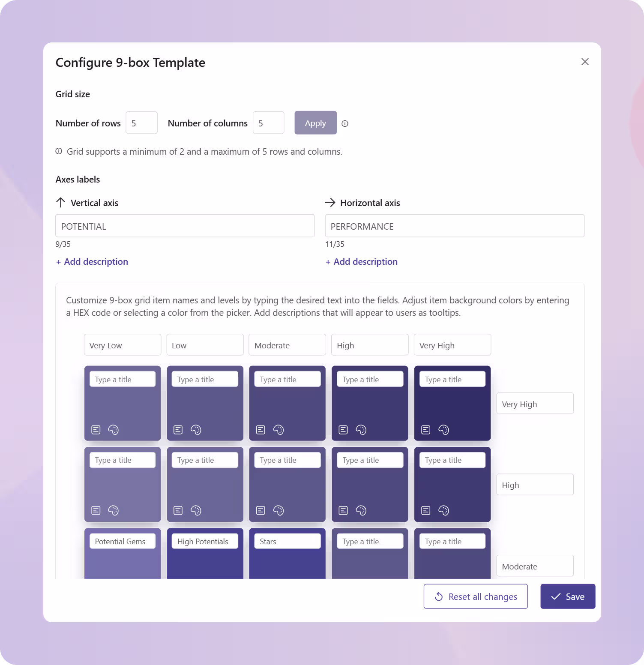The height and width of the screenshot is (665, 644).
Task: Open description icon in High row, Very Low column
Action: 96,510
